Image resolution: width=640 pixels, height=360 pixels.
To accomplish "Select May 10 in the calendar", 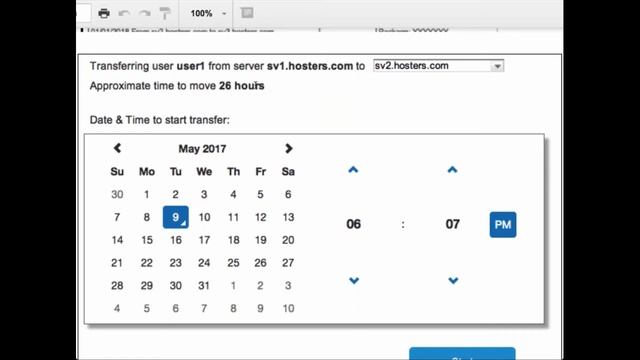I will pos(204,217).
